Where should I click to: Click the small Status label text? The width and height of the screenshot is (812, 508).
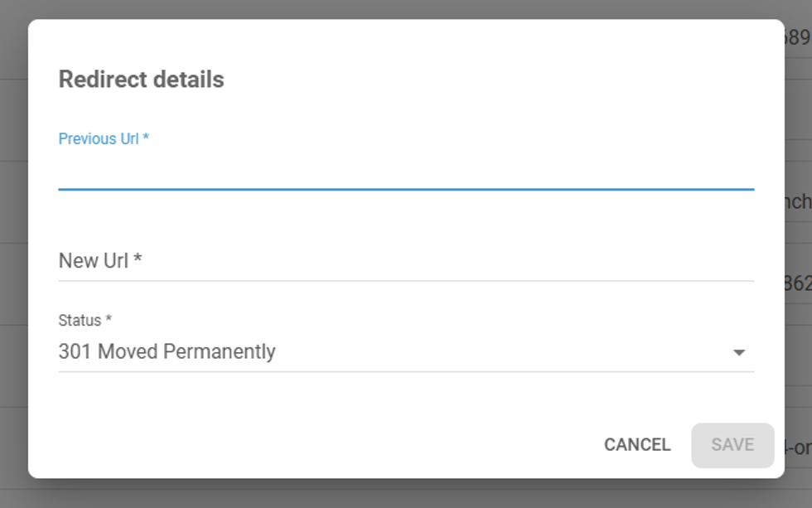pos(85,320)
